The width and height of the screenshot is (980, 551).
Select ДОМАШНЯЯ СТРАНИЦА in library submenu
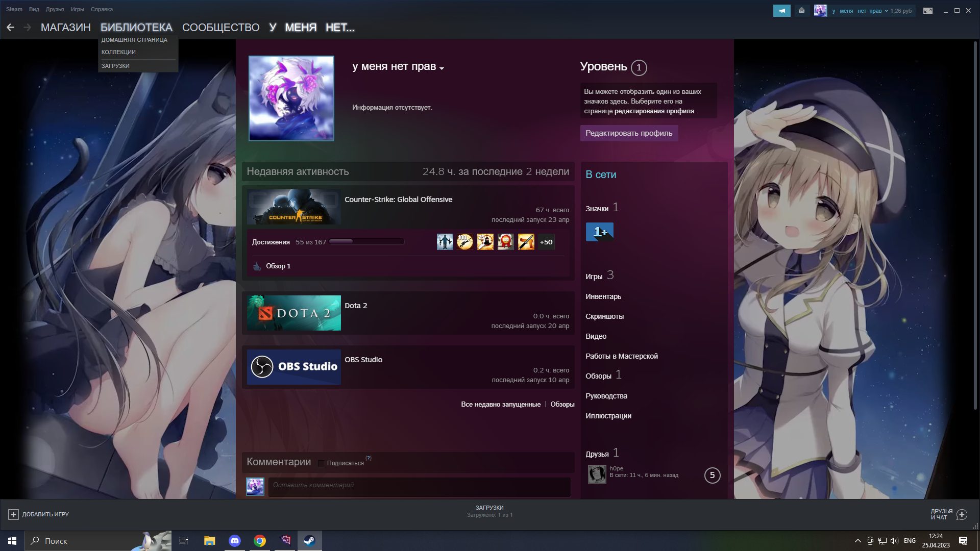click(x=134, y=40)
